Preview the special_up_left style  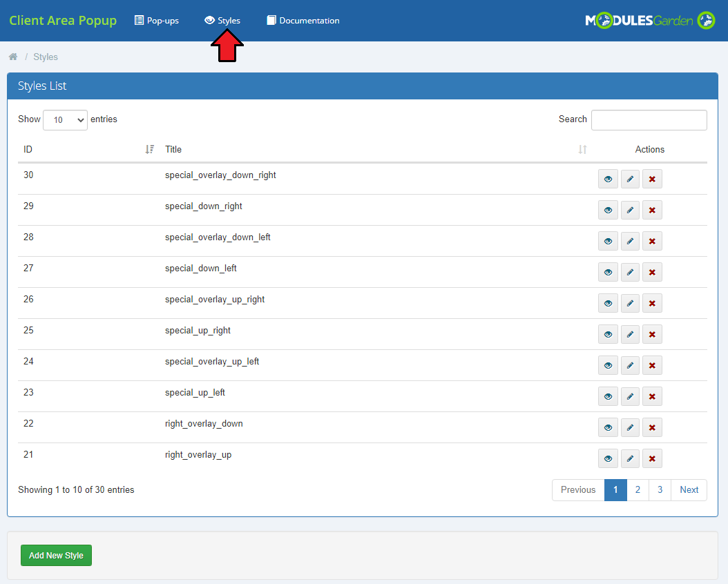[x=608, y=397]
